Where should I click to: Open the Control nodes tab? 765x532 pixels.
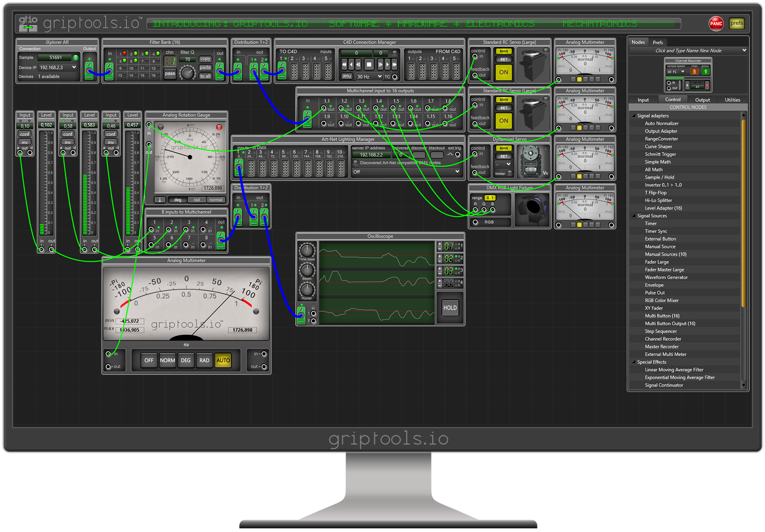(673, 100)
